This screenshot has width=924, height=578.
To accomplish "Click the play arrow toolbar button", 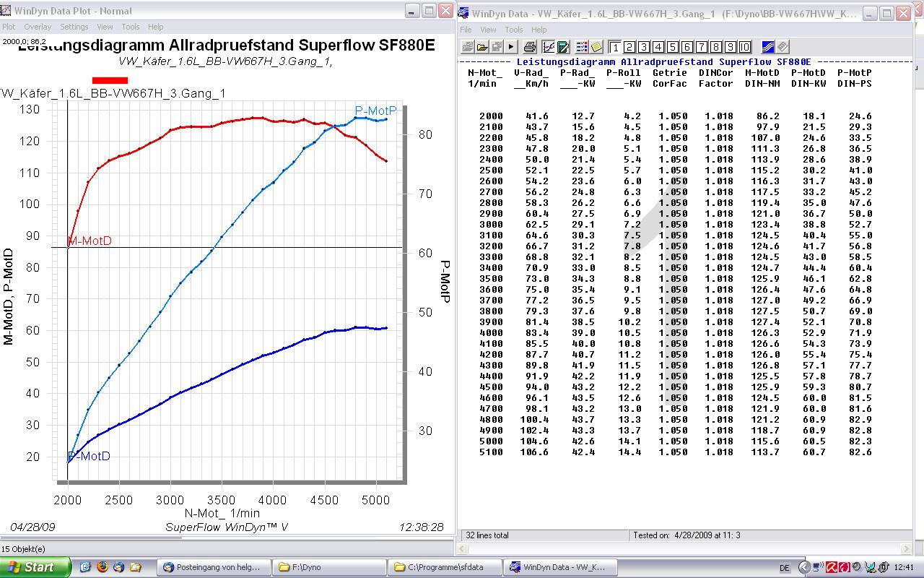I will [511, 47].
